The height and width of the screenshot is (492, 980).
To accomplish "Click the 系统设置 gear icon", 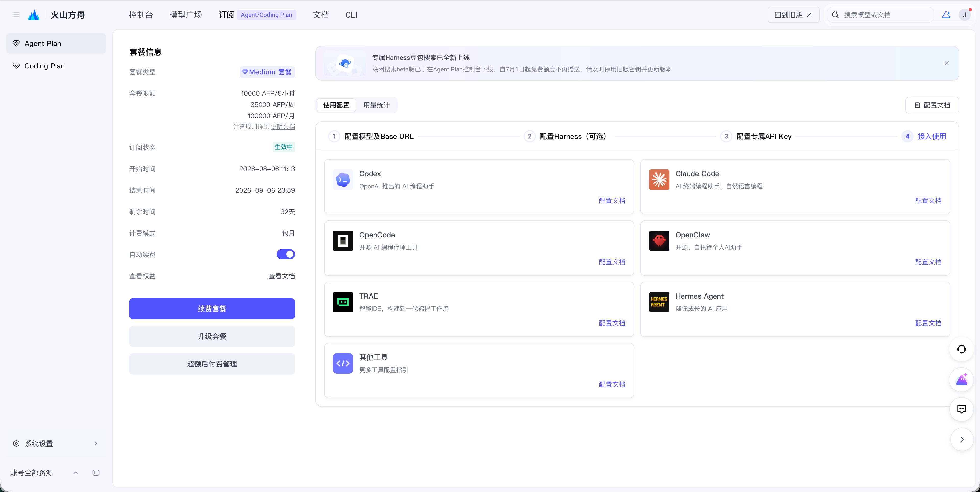I will 16,443.
